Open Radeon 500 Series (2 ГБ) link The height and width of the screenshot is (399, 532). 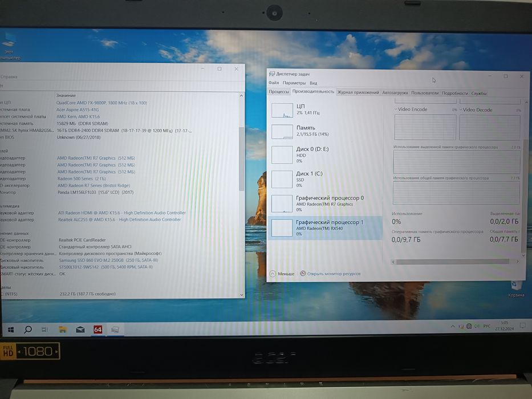point(82,178)
